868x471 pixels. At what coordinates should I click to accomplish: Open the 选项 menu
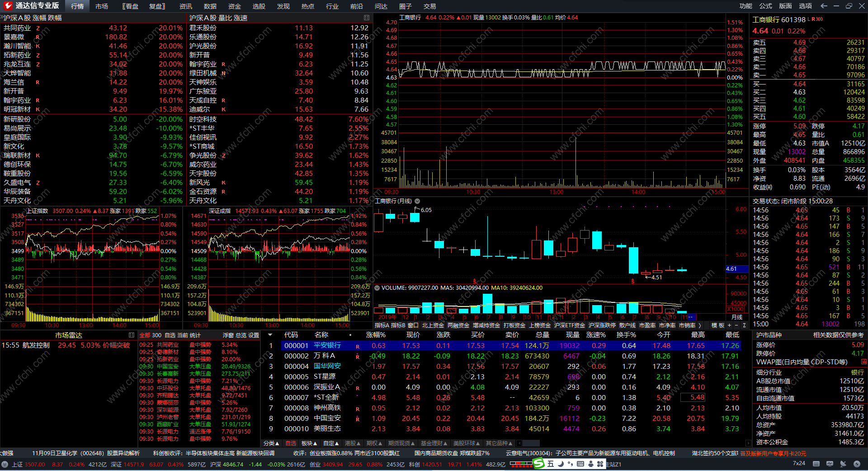(x=806, y=6)
